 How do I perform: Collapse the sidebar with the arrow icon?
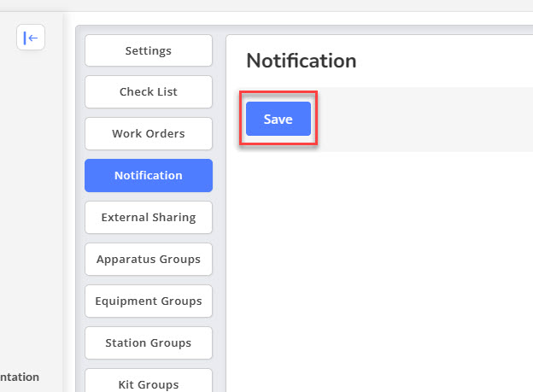31,38
